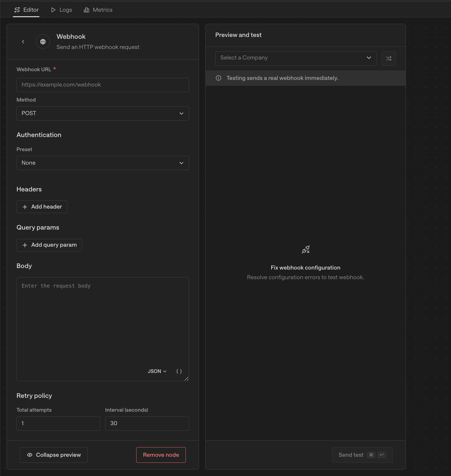Click the unplugged connector icon

click(x=306, y=249)
